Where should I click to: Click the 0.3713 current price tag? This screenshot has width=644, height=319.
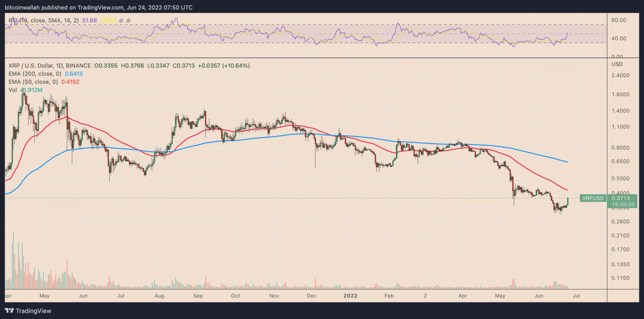(621, 198)
